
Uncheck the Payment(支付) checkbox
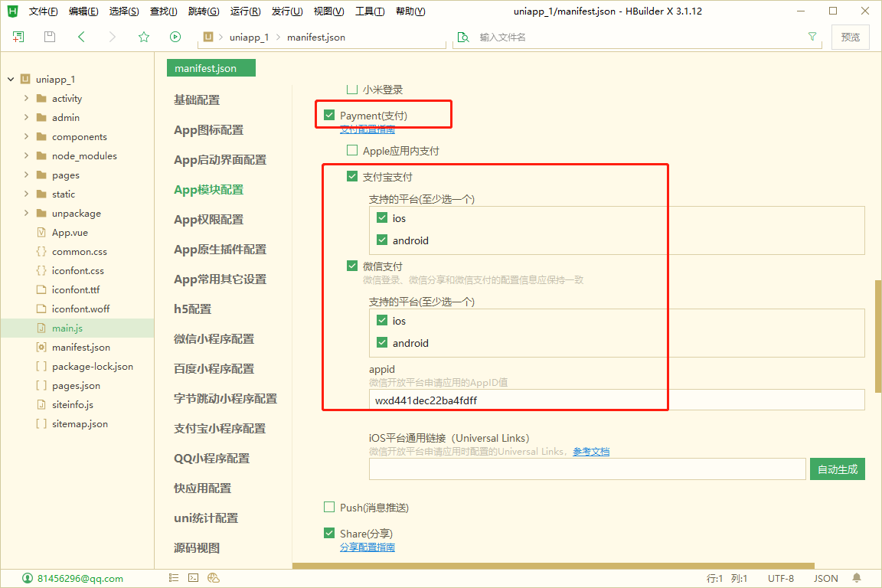pos(329,116)
